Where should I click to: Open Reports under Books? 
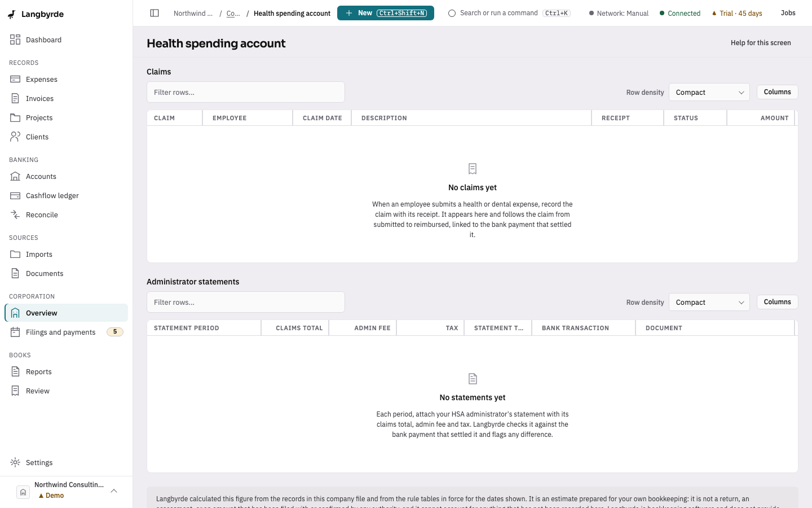click(66, 372)
